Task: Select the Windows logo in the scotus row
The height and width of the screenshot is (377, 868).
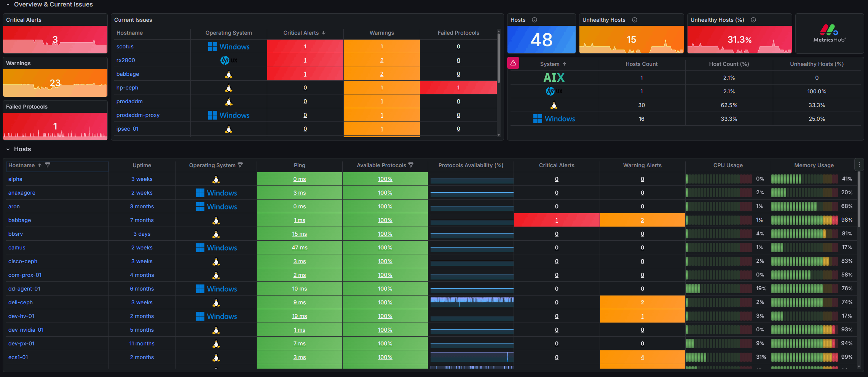Action: [x=229, y=46]
